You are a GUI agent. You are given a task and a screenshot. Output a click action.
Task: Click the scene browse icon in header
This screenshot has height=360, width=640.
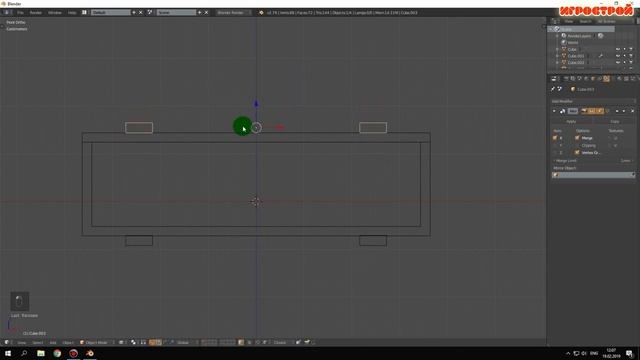pos(150,13)
